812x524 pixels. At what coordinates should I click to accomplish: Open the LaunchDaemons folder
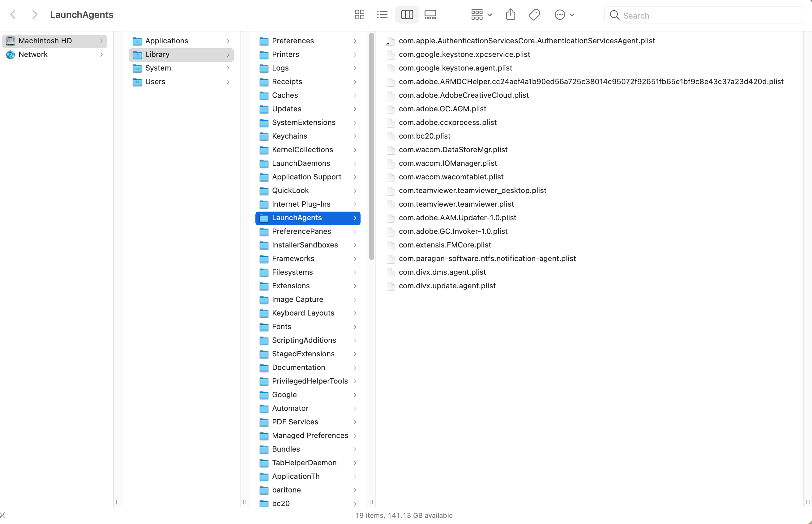pos(301,163)
